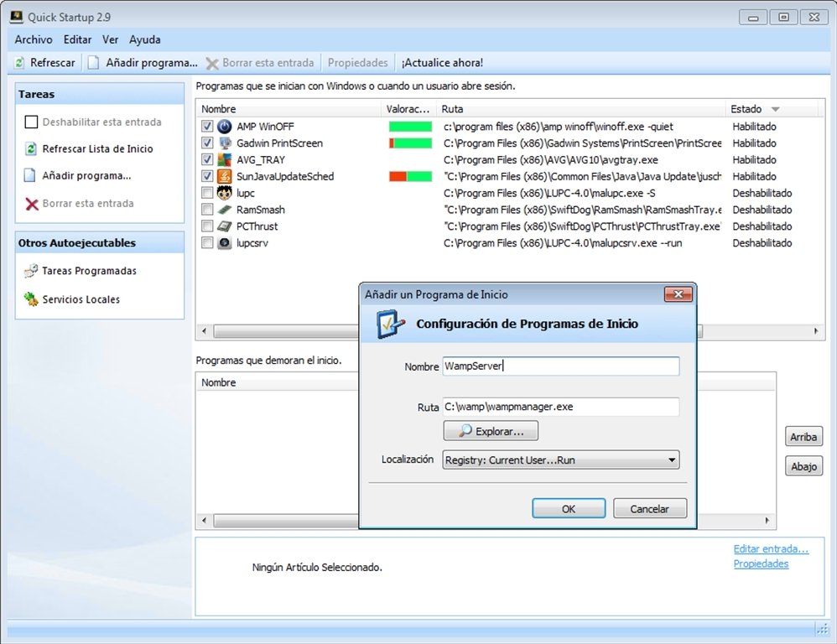Screen dimensions: 837x644
Task: Enable the lupc startup checkbox
Action: [207, 193]
